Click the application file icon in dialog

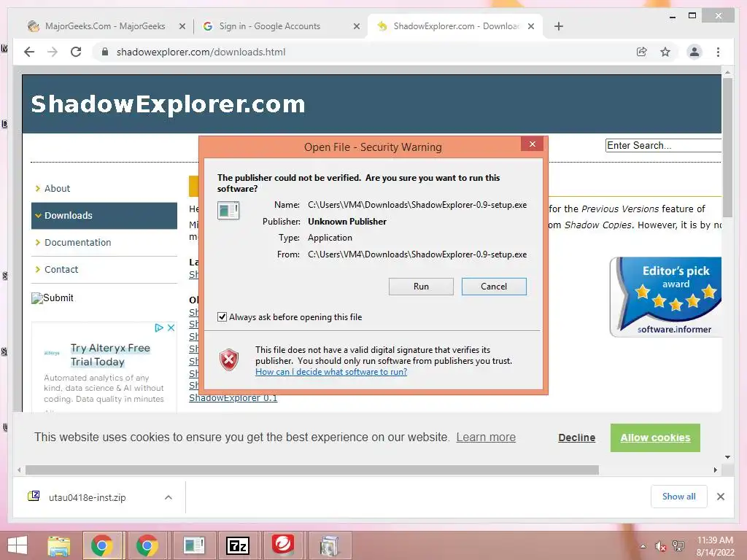[228, 210]
